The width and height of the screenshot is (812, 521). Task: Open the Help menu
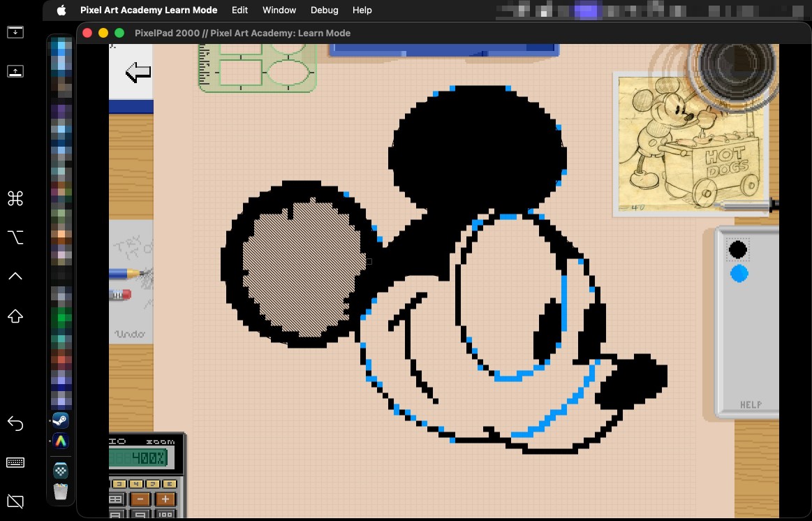[x=362, y=10]
